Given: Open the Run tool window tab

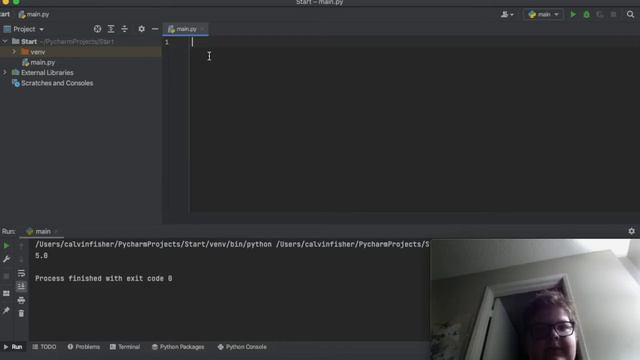Looking at the screenshot, I should point(13,347).
